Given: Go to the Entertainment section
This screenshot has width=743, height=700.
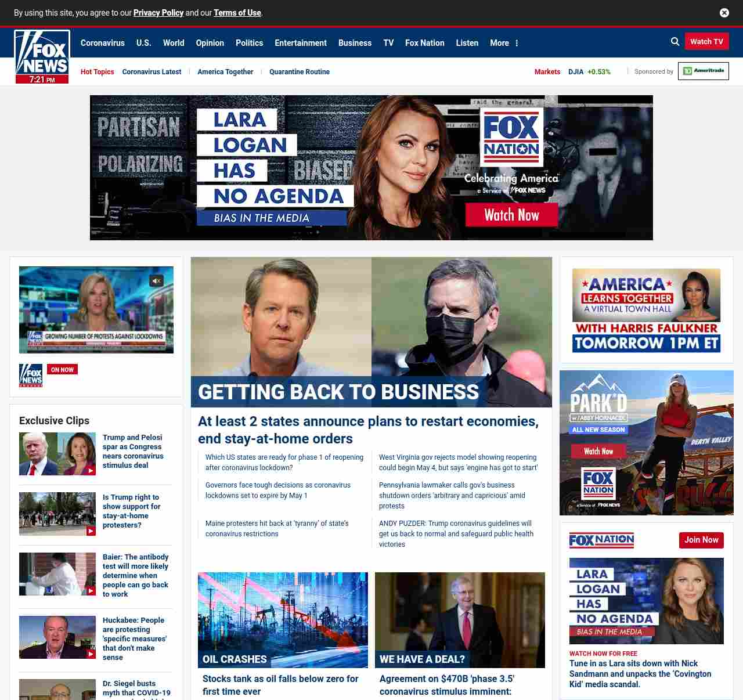Looking at the screenshot, I should tap(300, 43).
